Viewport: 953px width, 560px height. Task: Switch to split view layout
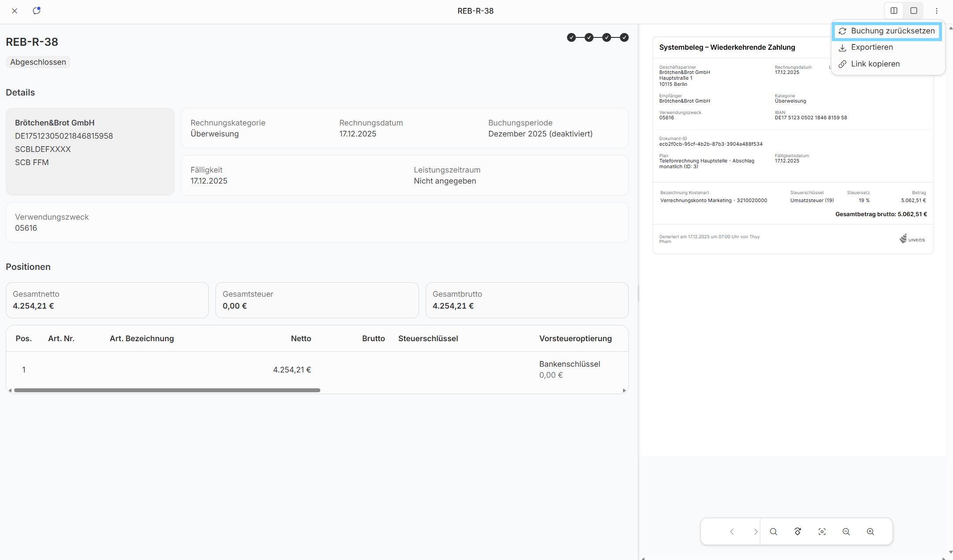point(894,11)
